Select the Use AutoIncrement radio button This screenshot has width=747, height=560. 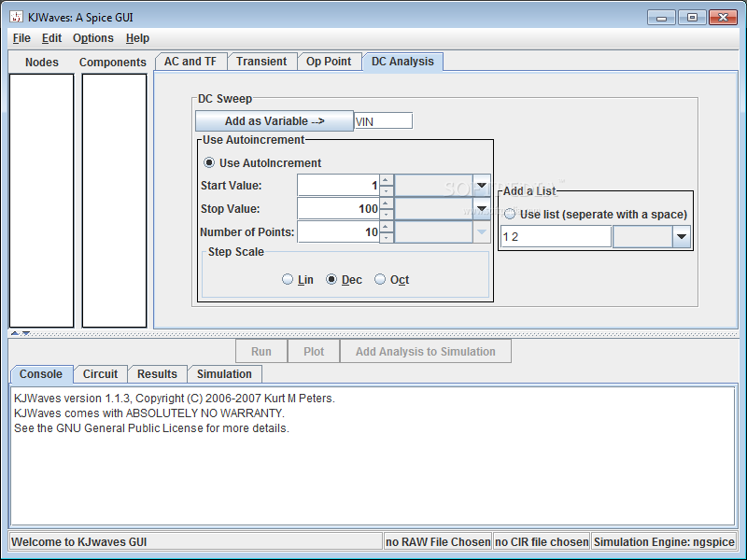[208, 162]
